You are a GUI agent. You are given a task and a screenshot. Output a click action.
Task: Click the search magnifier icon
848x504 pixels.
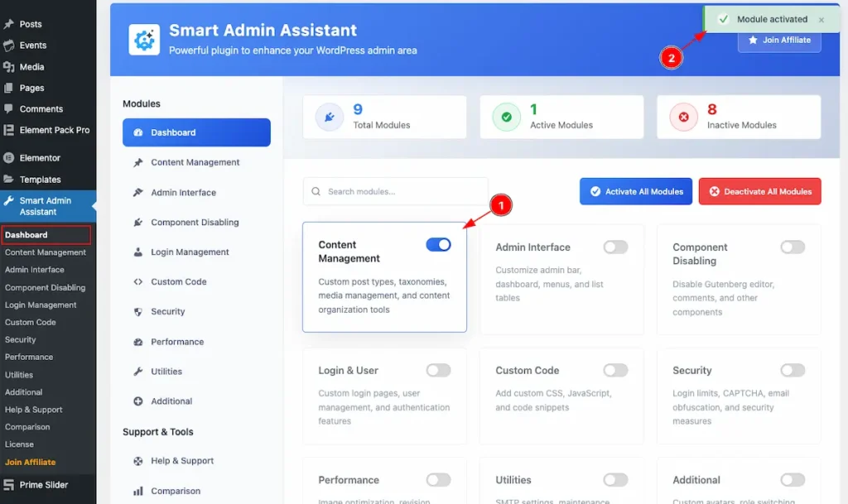(x=316, y=192)
